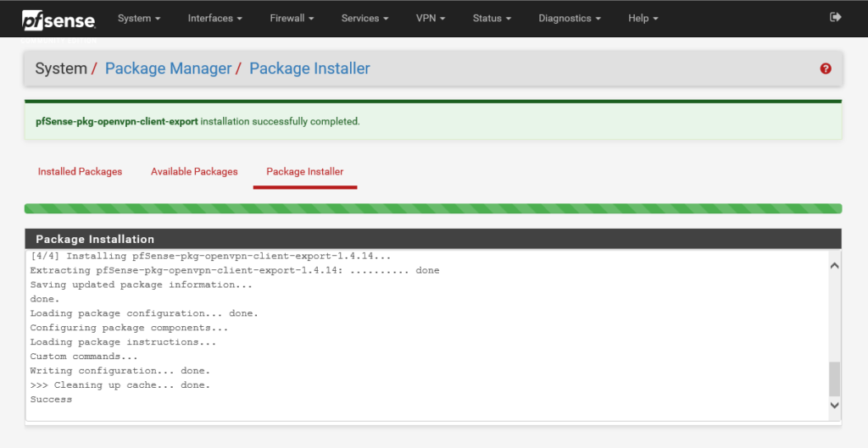Click the 'Custom commands...' log line
Image resolution: width=868 pixels, height=448 pixels.
pos(84,357)
